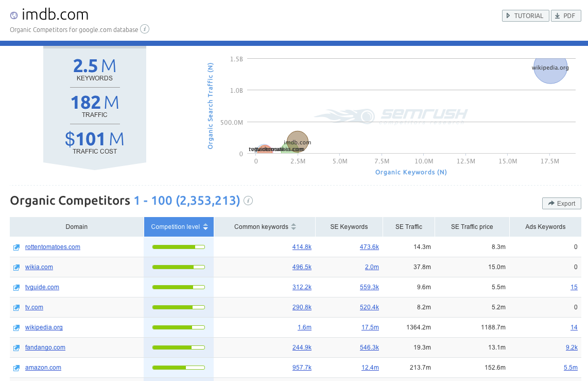Sort table by Common keywords column
The image size is (588, 381).
pyautogui.click(x=265, y=227)
